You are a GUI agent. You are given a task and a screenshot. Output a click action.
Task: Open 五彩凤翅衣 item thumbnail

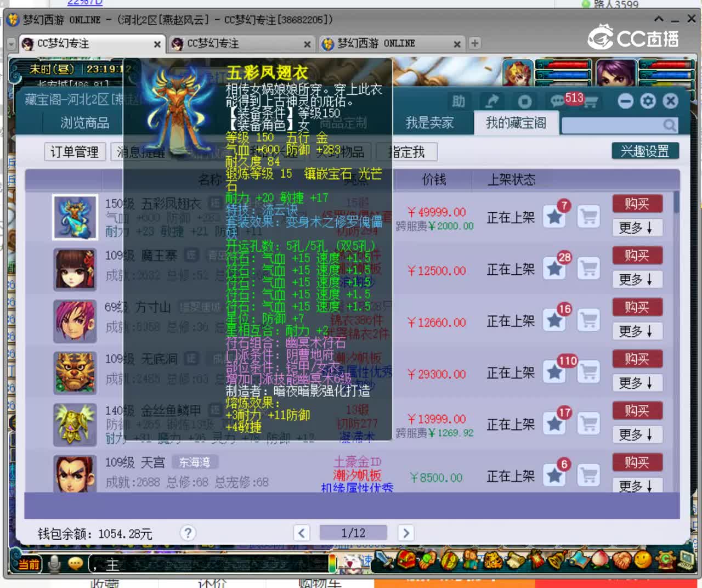click(75, 217)
